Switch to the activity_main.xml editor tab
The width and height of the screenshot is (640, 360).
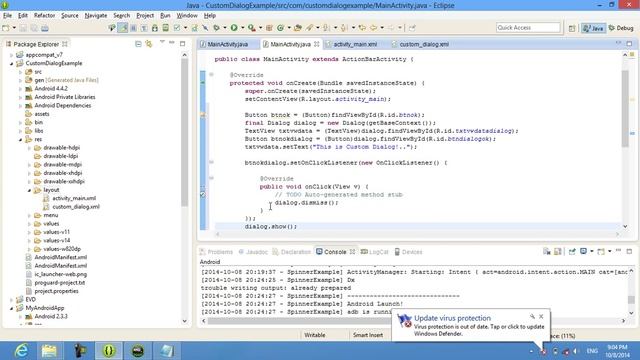coord(355,44)
